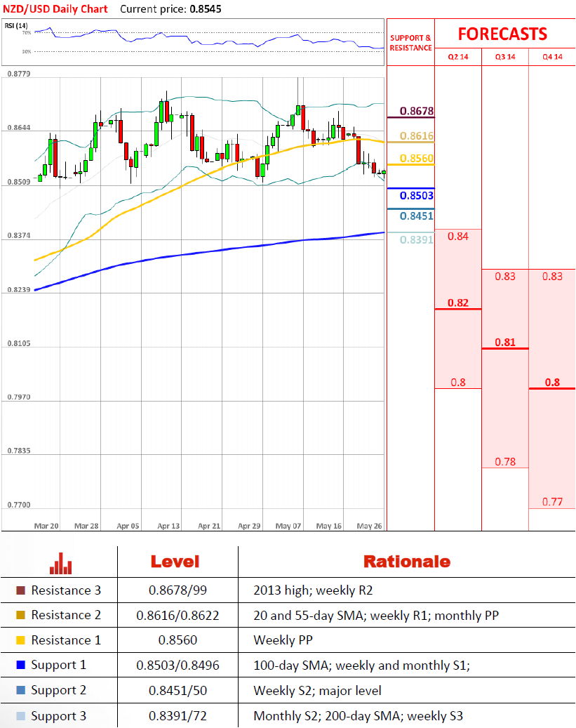The image size is (576, 728).
Task: Click the Resistance 2 row label
Action: [x=66, y=615]
